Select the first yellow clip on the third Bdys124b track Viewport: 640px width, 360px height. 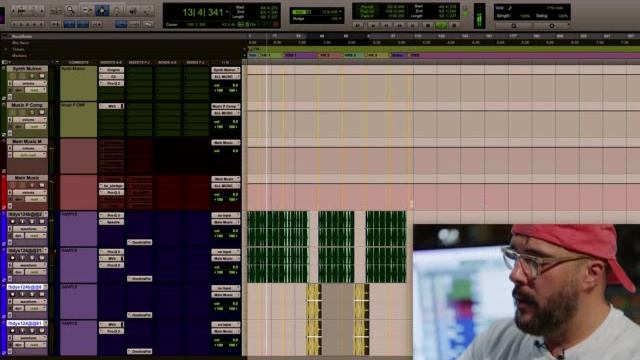314,301
